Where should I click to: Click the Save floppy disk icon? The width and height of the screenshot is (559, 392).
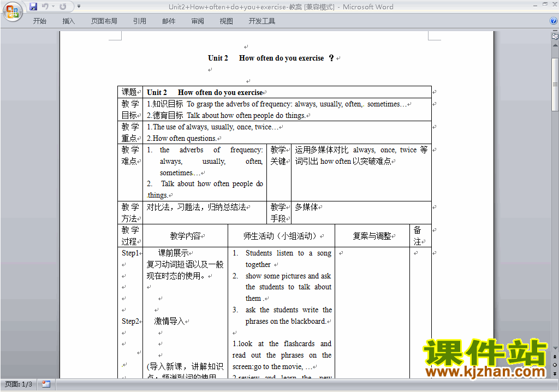pos(33,7)
